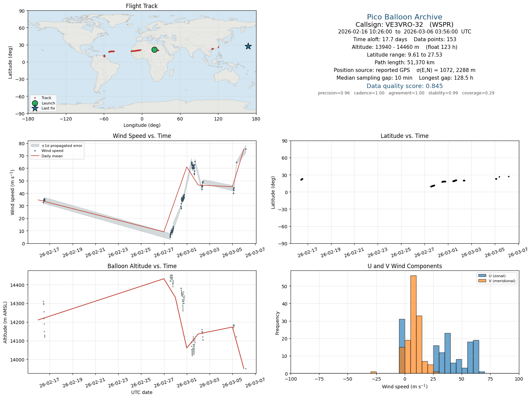Click the "Last fix" label in the map legend
The height and width of the screenshot is (398, 532).
(48, 108)
